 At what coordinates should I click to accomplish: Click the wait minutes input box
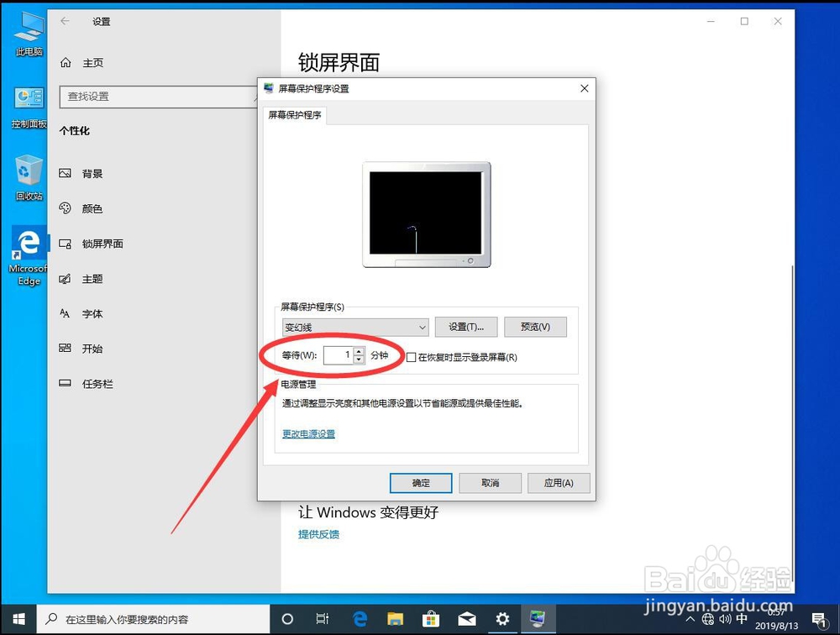coord(338,355)
